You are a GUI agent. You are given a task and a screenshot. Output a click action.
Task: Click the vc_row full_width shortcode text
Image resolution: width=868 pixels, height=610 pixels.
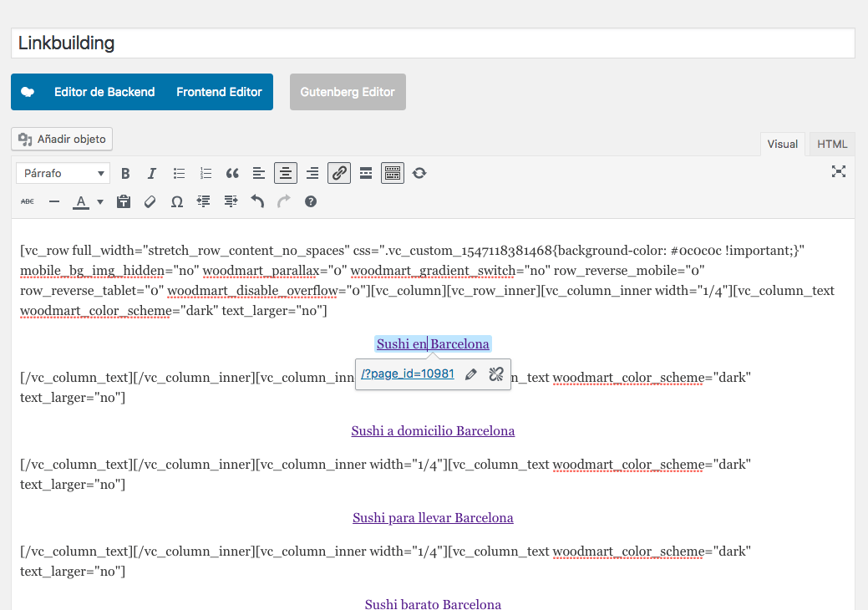[428, 281]
